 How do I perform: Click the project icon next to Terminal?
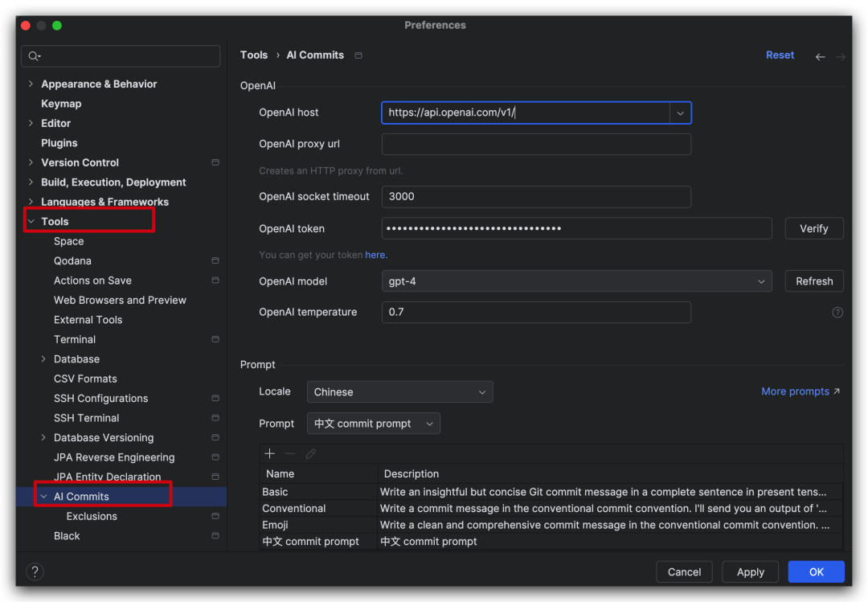215,339
